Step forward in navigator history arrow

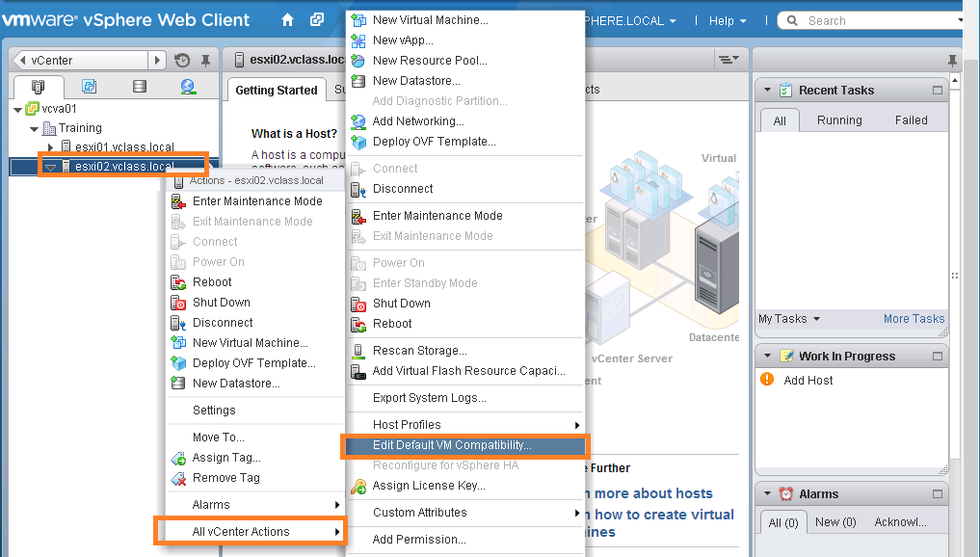click(157, 61)
